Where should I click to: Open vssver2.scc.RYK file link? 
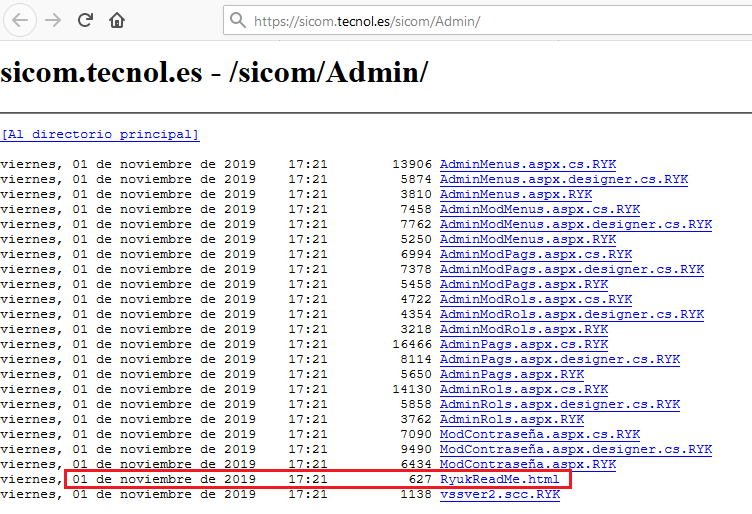(x=500, y=494)
